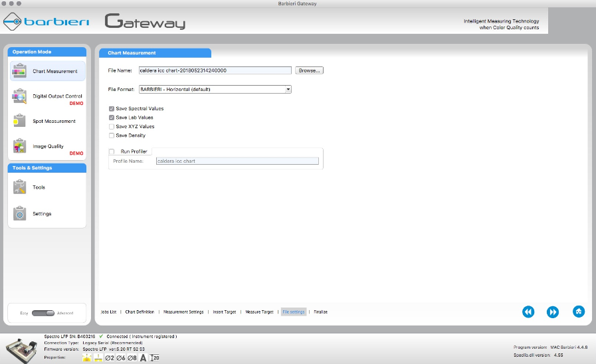The image size is (596, 364).
Task: Click the 20 height property icon
Action: 154,358
